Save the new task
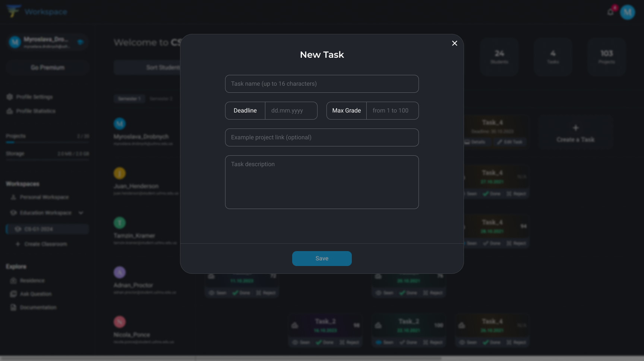Screen dimensions: 644x361 tap(322, 258)
